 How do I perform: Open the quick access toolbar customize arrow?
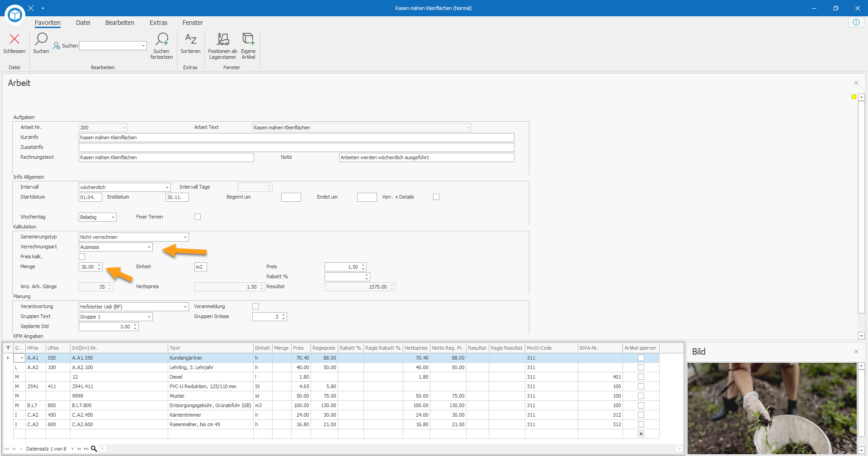[43, 8]
